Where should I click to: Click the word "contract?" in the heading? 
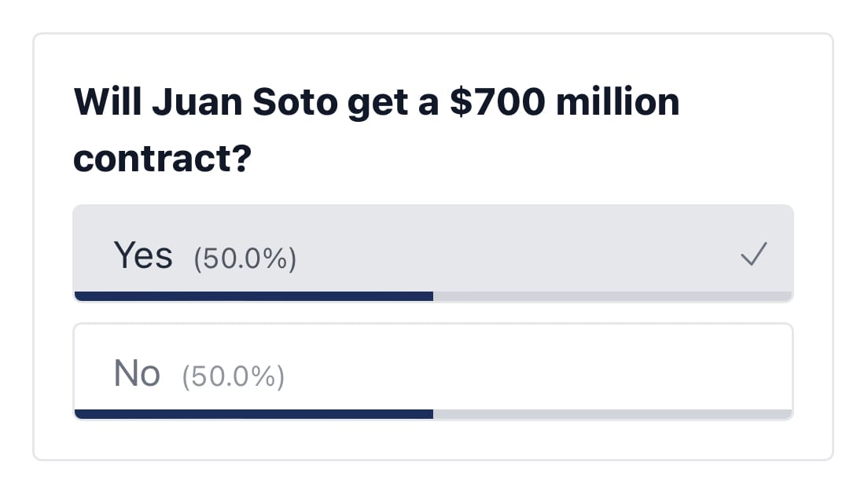tap(162, 158)
